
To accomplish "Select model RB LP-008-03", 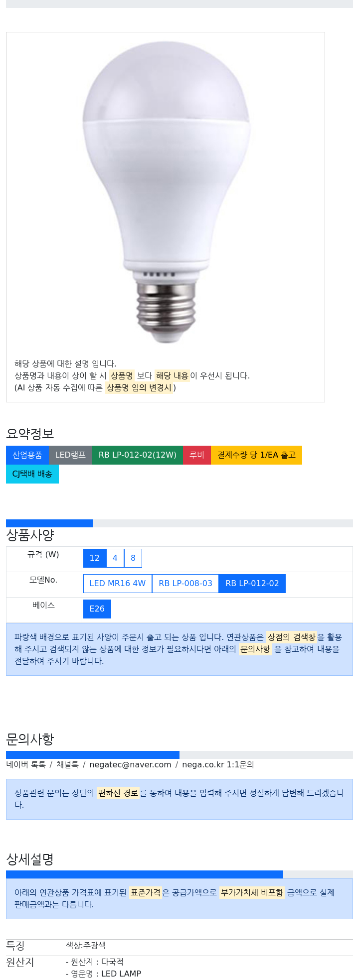I will [x=185, y=584].
